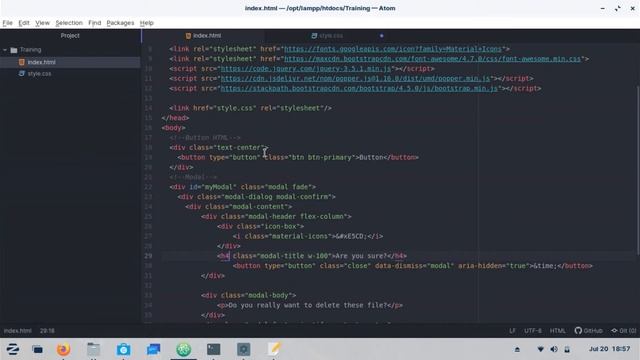Click the 'modal-body' div line
Image resolution: width=640 pixels, height=360 pixels.
248,296
